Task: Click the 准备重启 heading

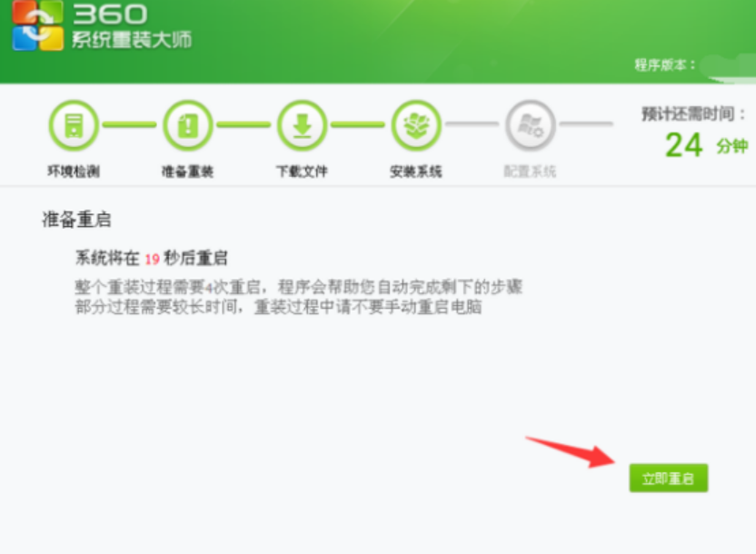Action: 76,220
